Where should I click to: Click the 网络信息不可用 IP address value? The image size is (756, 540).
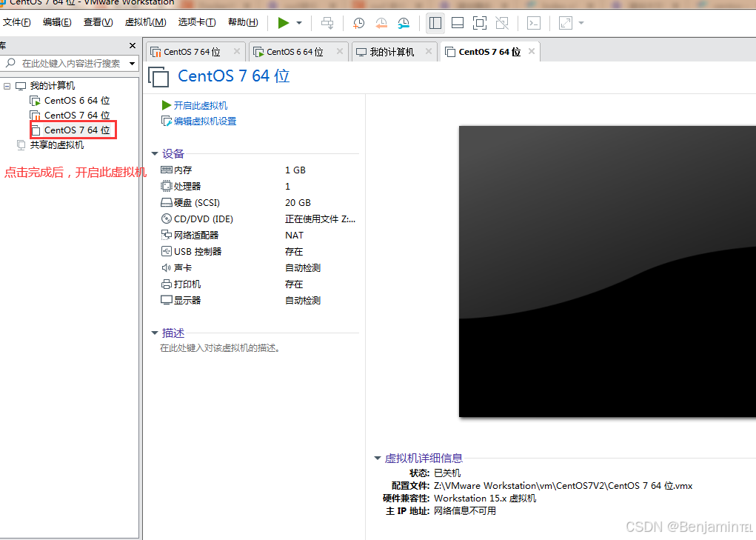465,511
